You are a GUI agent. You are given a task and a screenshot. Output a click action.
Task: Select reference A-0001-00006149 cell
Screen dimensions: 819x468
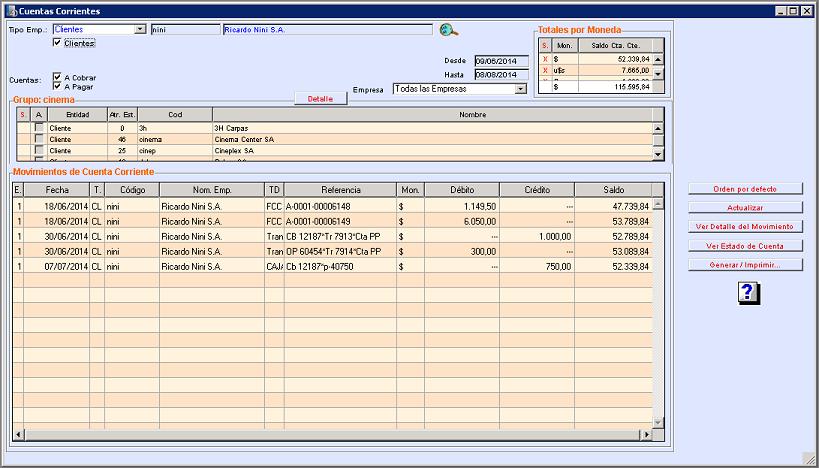340,221
